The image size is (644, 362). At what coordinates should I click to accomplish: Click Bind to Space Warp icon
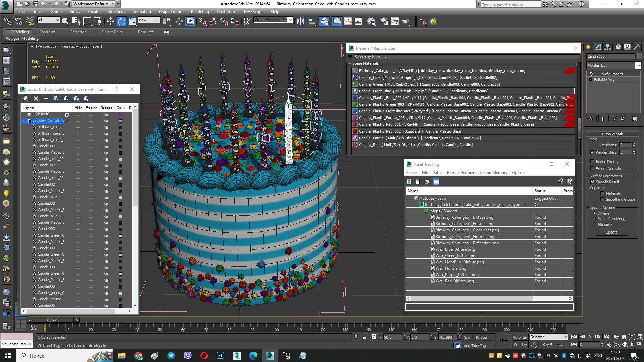click(30, 21)
